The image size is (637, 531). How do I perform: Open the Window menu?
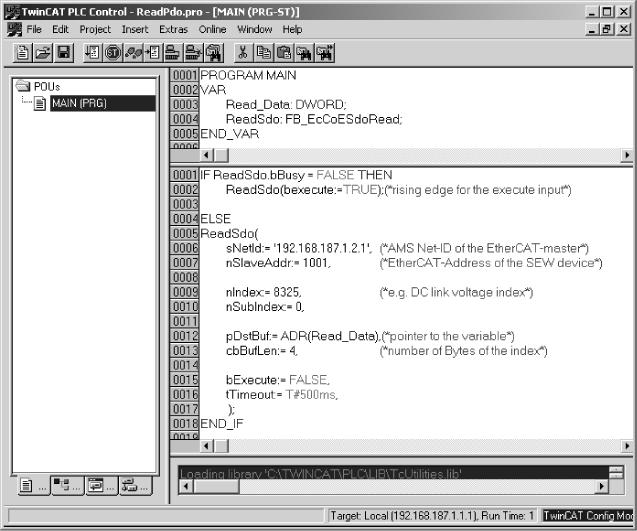coord(255,29)
